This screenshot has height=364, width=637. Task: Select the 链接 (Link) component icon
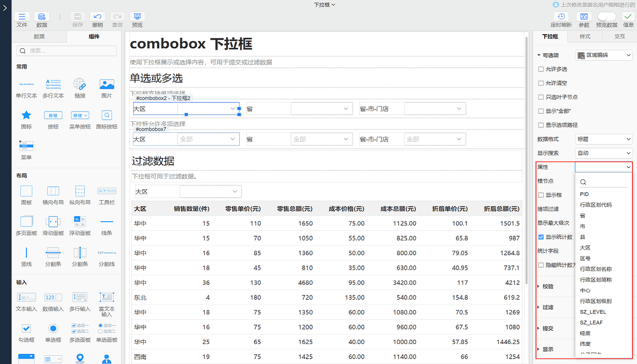(80, 84)
